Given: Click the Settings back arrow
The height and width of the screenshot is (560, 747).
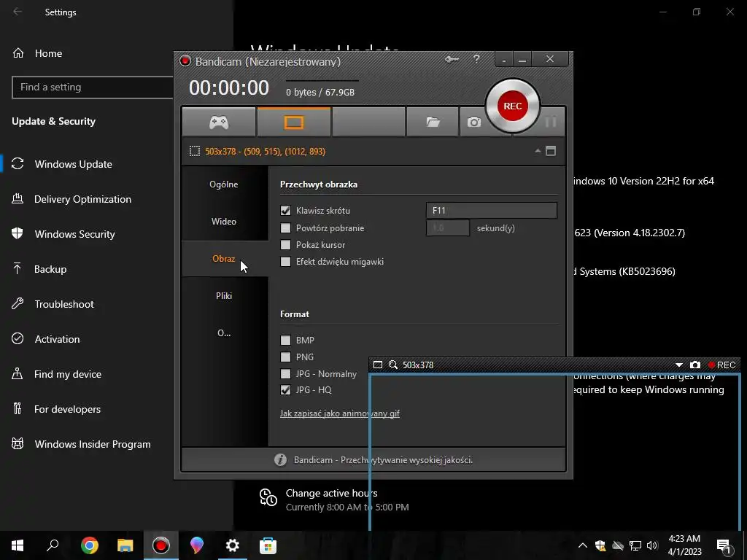Looking at the screenshot, I should pos(18,12).
